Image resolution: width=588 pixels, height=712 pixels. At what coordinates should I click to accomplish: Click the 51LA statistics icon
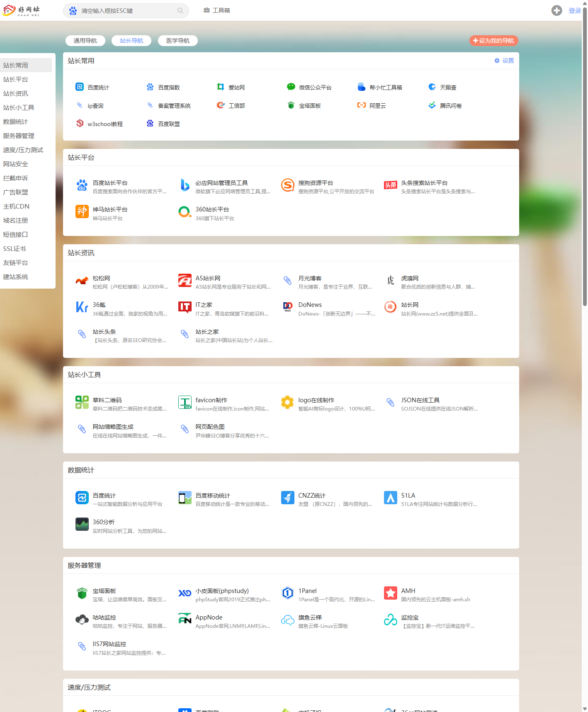pyautogui.click(x=390, y=498)
